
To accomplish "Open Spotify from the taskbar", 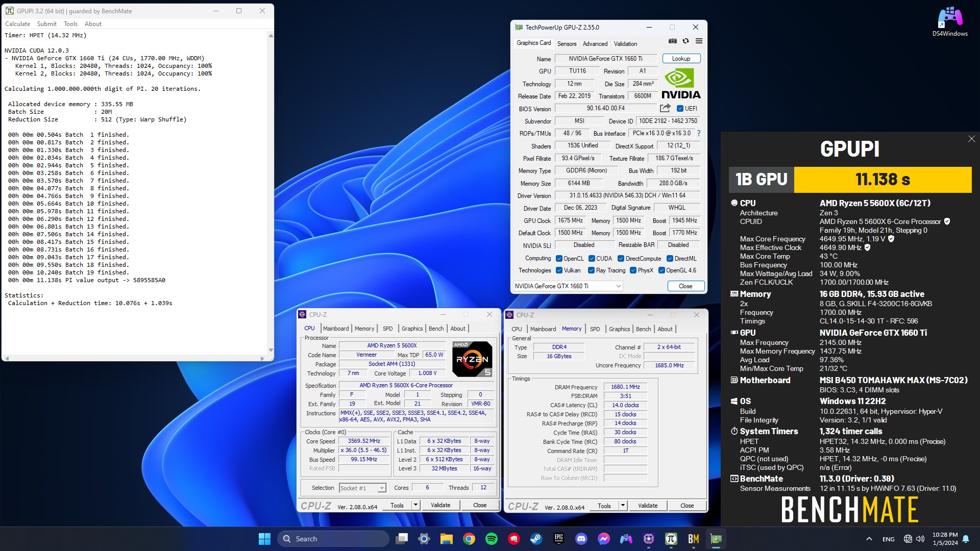I will (492, 539).
